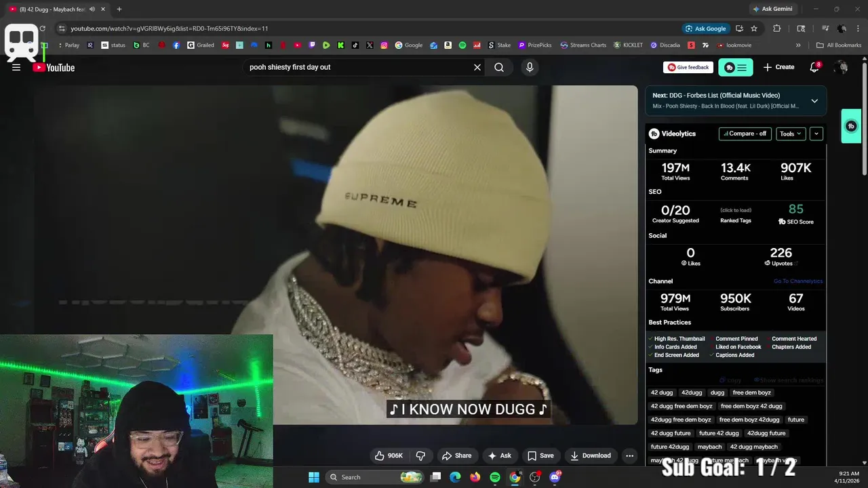Save the video to a playlist
868x488 pixels.
click(540, 455)
